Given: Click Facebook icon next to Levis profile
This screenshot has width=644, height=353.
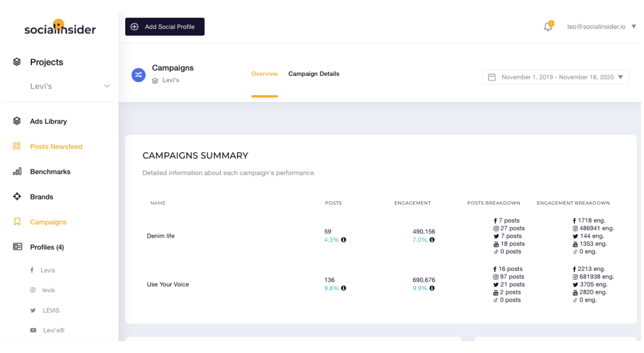Looking at the screenshot, I should pos(33,270).
